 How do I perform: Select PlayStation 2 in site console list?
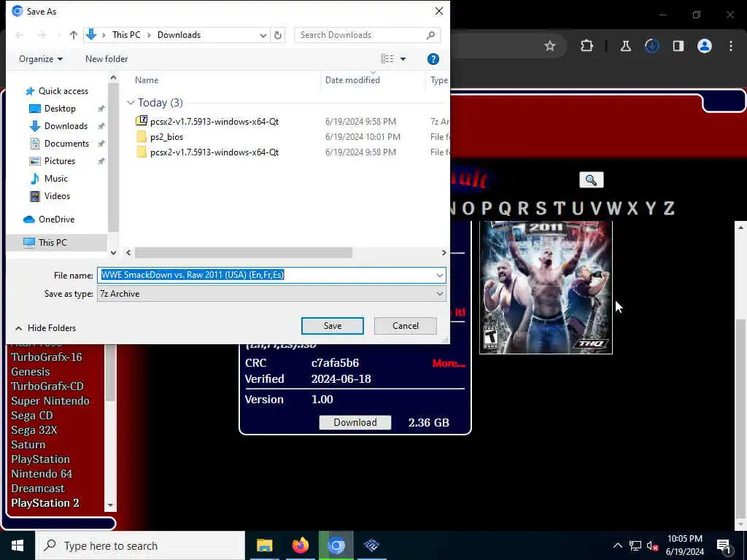point(44,503)
